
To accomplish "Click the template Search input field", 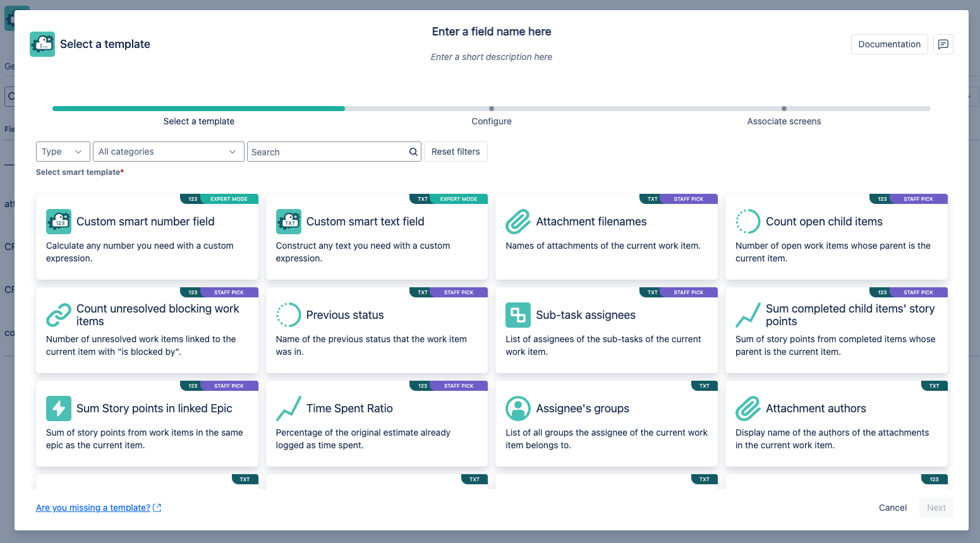I will pyautogui.click(x=327, y=152).
